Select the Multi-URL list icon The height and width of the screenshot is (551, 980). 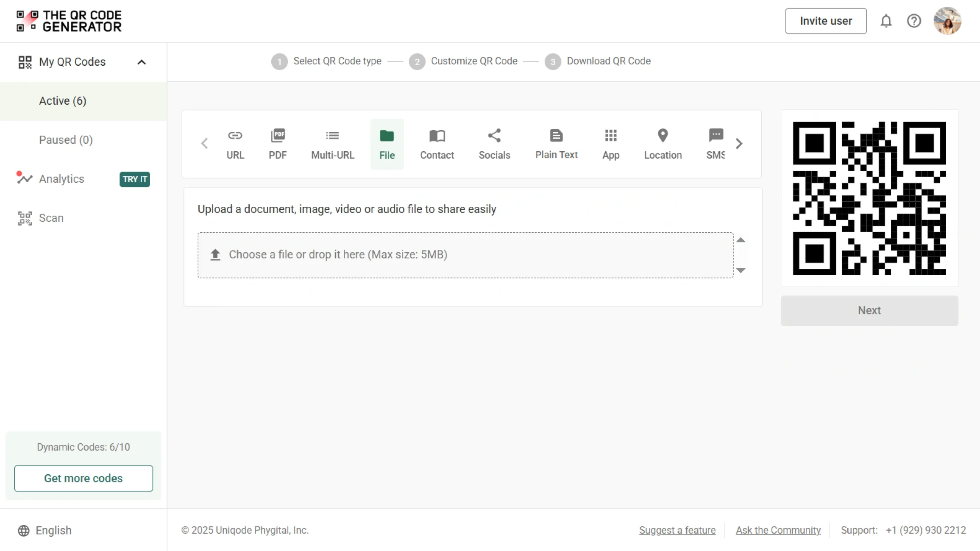point(332,144)
